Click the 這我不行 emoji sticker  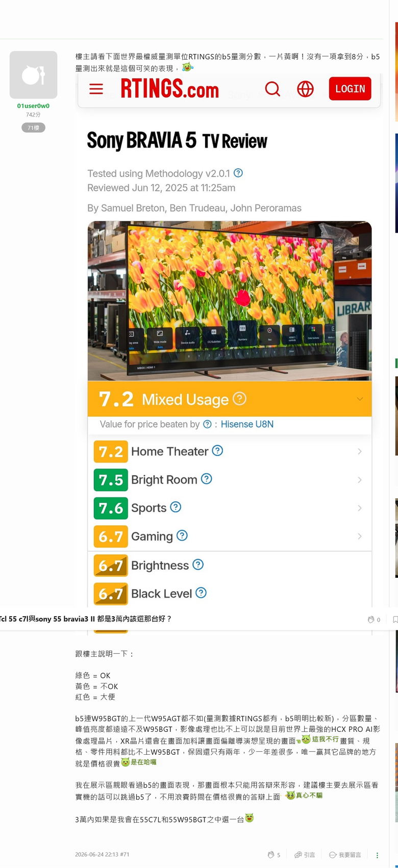click(x=318, y=739)
